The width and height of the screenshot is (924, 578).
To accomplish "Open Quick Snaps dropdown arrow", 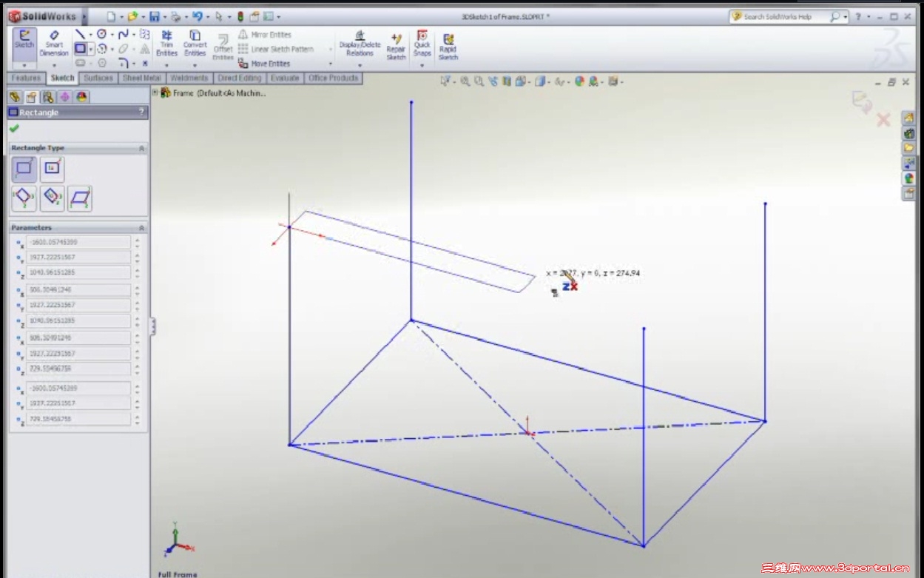I will click(422, 65).
